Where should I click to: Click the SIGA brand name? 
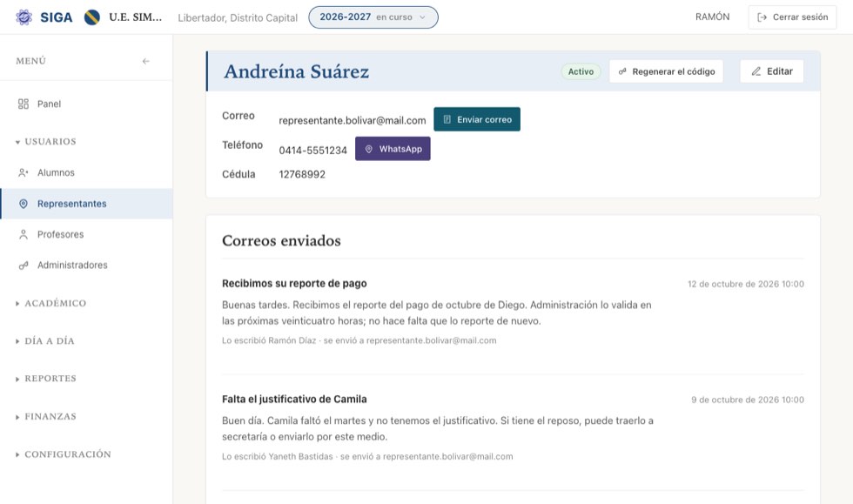[56, 17]
